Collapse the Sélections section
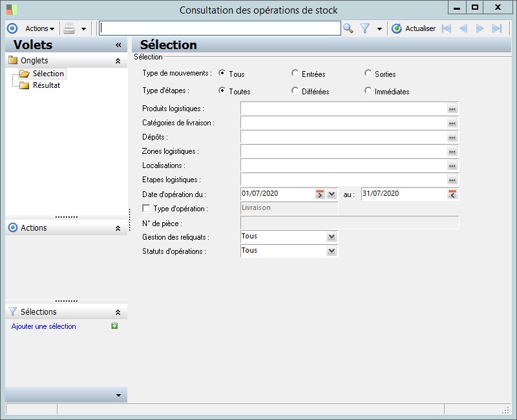Viewport: 517px width, 420px height. click(x=118, y=312)
